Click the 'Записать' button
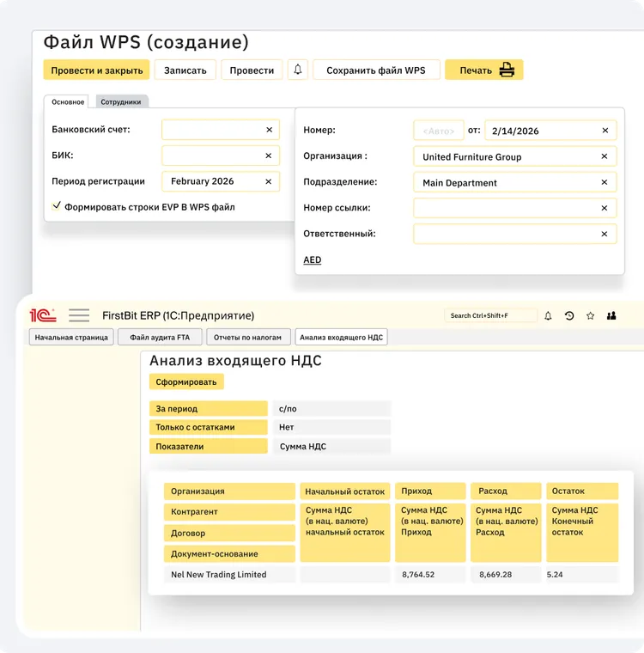 185,70
